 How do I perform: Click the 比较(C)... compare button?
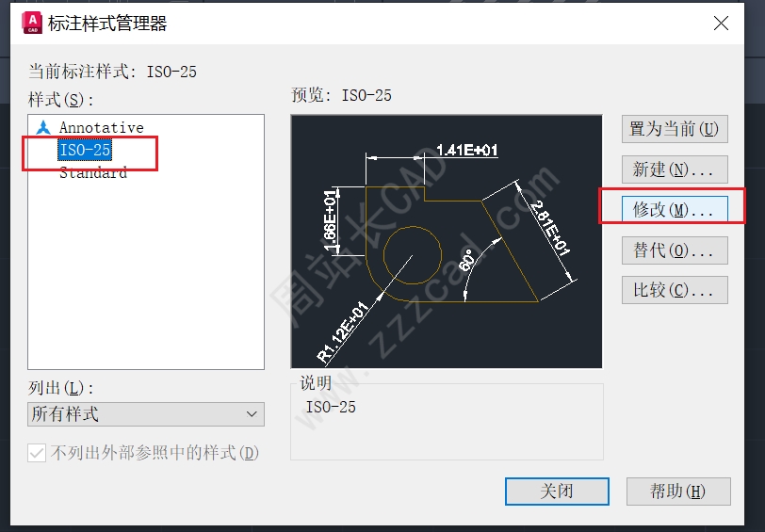675,290
